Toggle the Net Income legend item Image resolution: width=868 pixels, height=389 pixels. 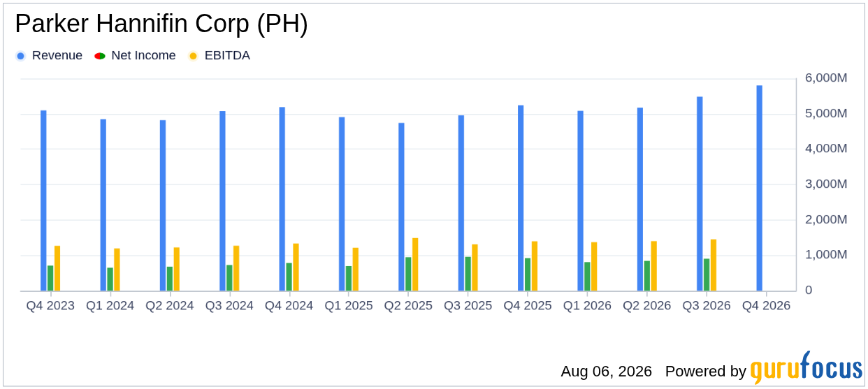pos(136,56)
